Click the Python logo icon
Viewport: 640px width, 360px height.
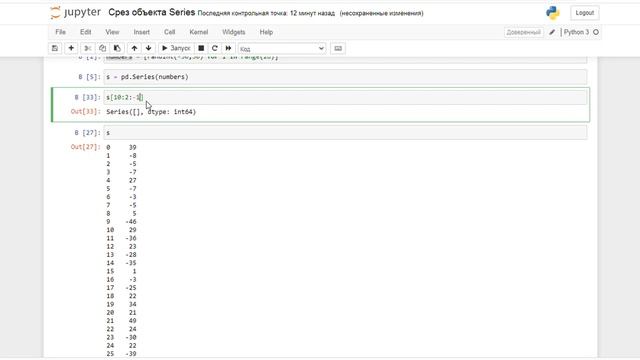553,13
